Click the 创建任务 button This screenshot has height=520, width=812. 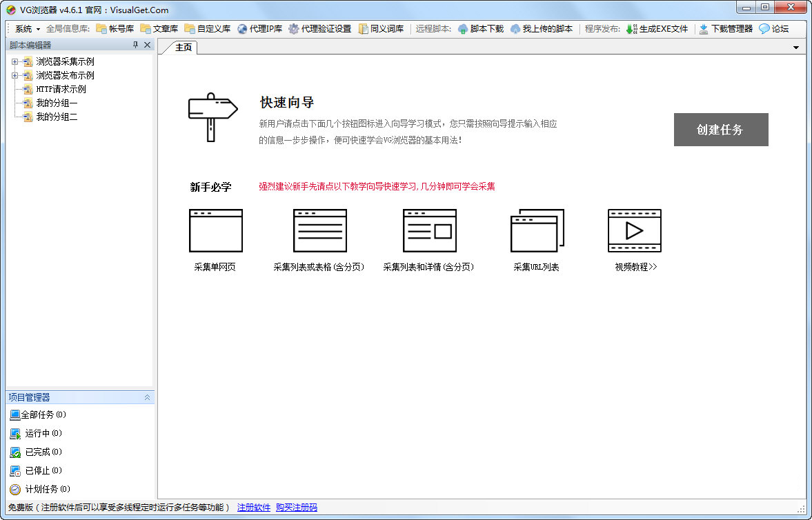tap(720, 130)
